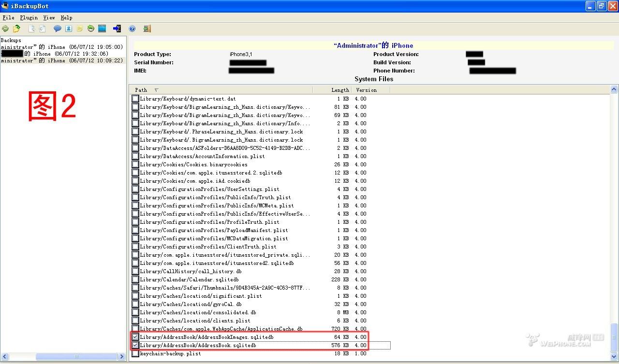Select the Library/ConfigurationProfiles/PublicInfo/Truth.plist row text
This screenshot has width=619, height=364.
tap(215, 197)
